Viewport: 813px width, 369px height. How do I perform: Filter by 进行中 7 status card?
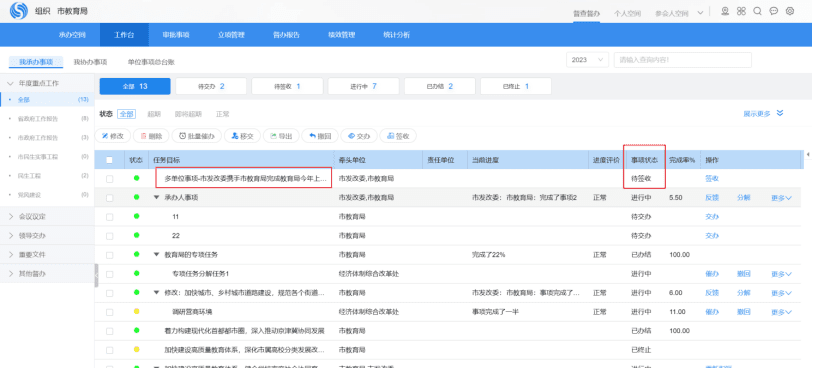click(x=363, y=87)
